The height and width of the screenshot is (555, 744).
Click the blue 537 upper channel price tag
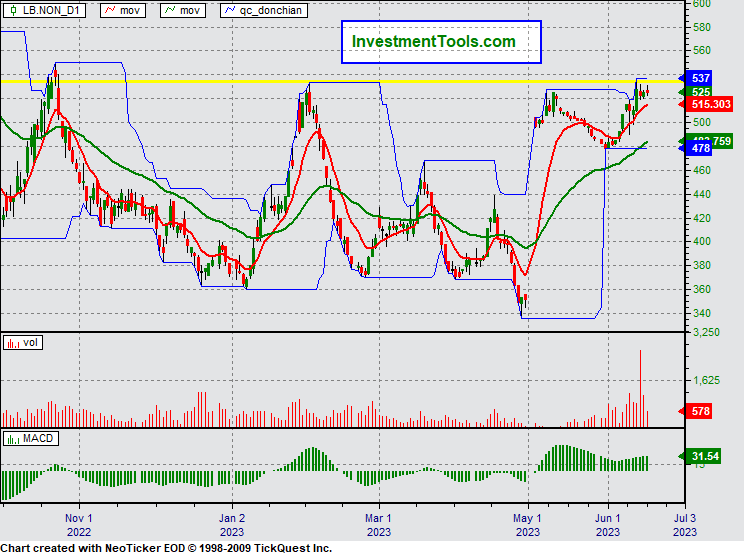click(x=696, y=78)
